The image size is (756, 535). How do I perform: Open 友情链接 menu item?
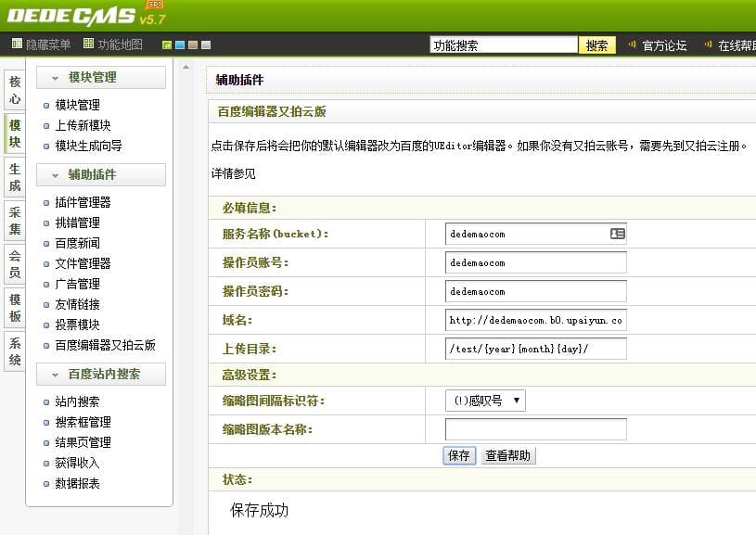[78, 304]
